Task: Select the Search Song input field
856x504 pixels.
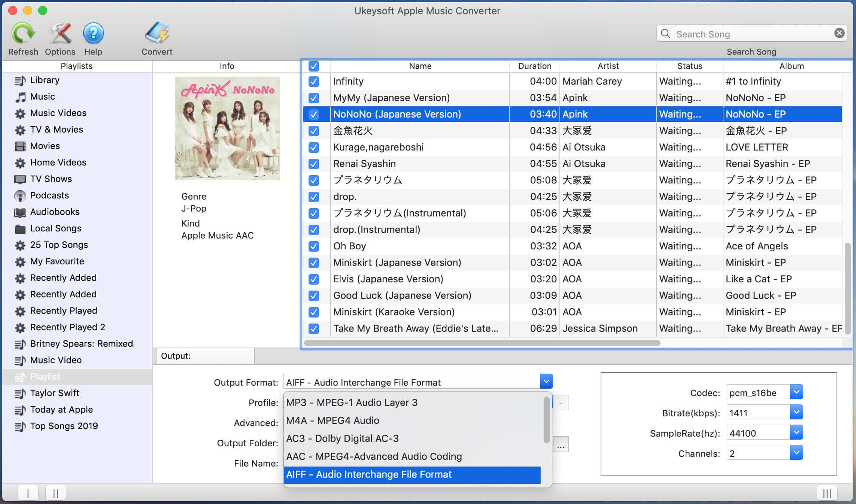Action: [752, 34]
